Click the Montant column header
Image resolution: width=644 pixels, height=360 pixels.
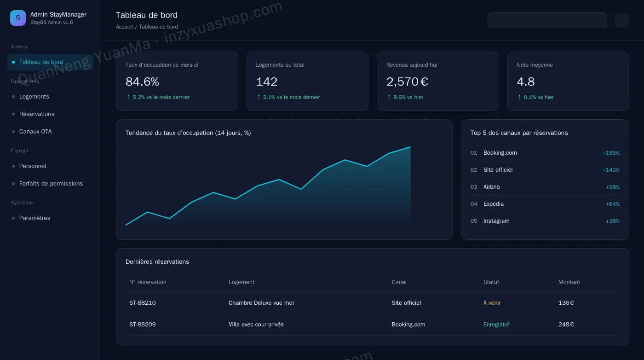coord(569,282)
